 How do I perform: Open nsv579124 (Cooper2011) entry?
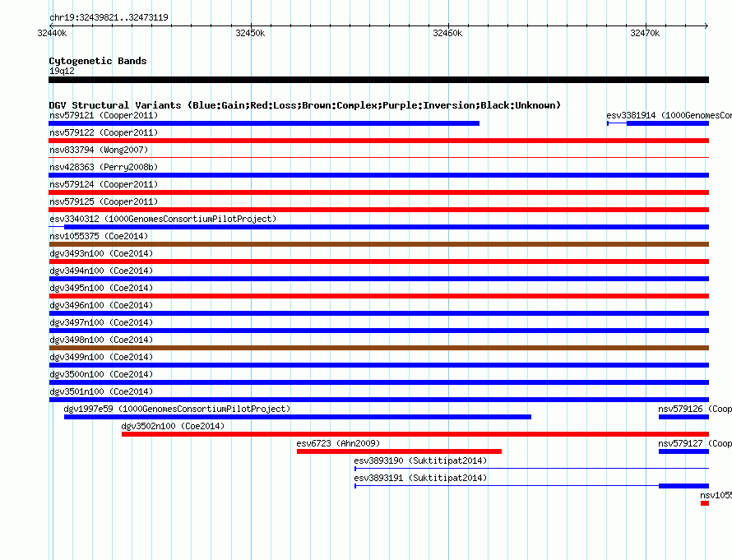click(104, 184)
